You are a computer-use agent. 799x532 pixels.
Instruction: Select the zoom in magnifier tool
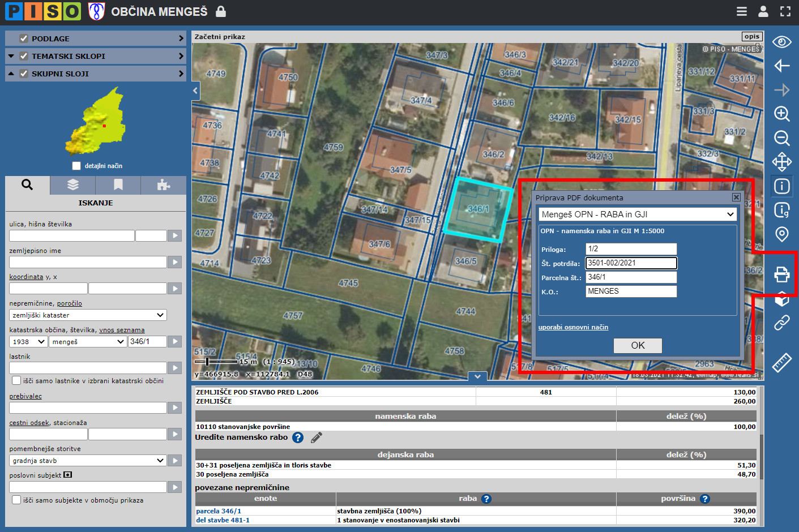(x=781, y=114)
